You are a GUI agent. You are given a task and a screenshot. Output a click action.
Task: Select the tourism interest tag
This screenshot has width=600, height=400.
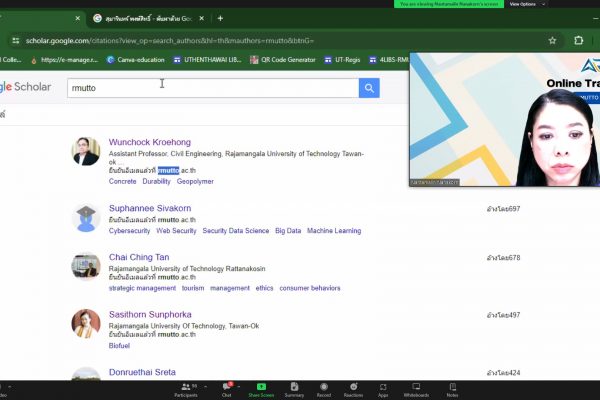coord(193,288)
